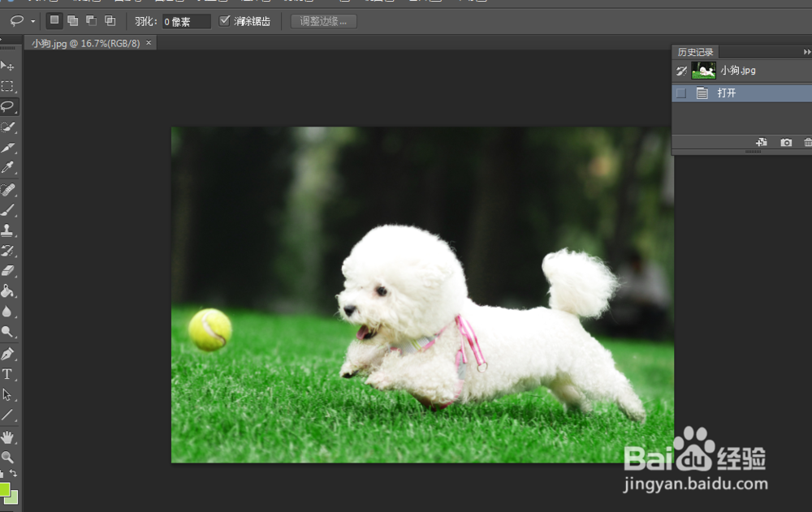The image size is (812, 512).
Task: Toggle the 消除锯齿 anti-alias checkbox
Action: pyautogui.click(x=224, y=21)
